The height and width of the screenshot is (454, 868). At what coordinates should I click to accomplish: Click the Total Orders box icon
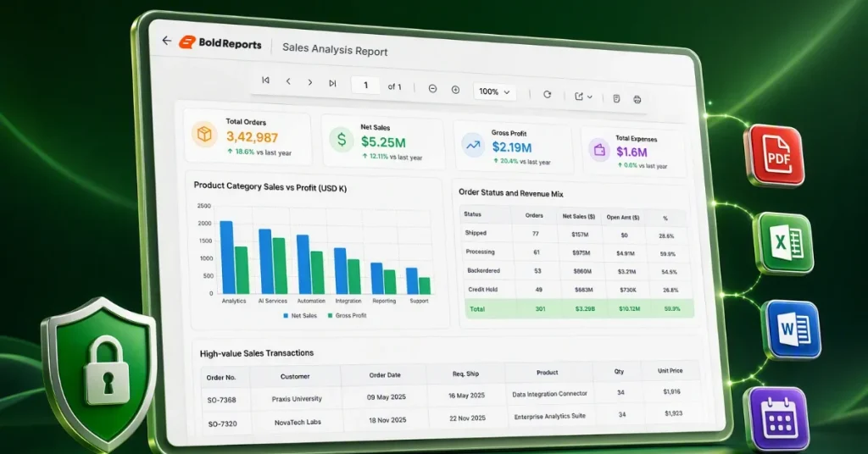click(204, 135)
